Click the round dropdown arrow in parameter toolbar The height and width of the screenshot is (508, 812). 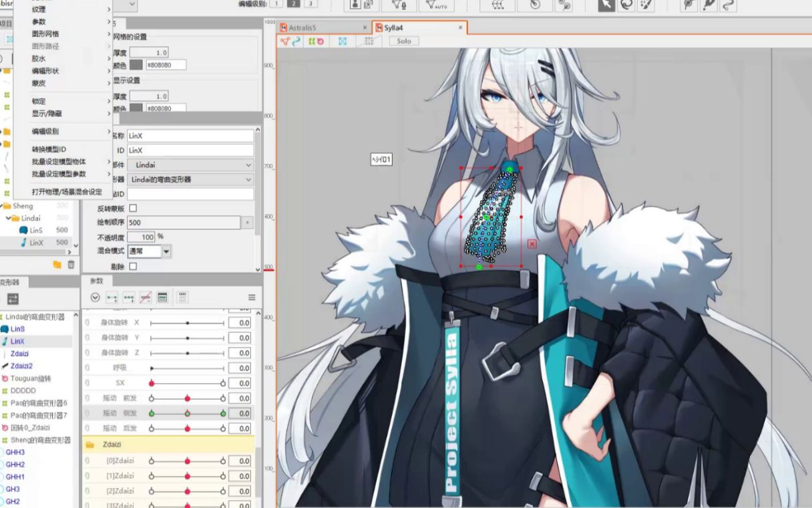tap(95, 297)
